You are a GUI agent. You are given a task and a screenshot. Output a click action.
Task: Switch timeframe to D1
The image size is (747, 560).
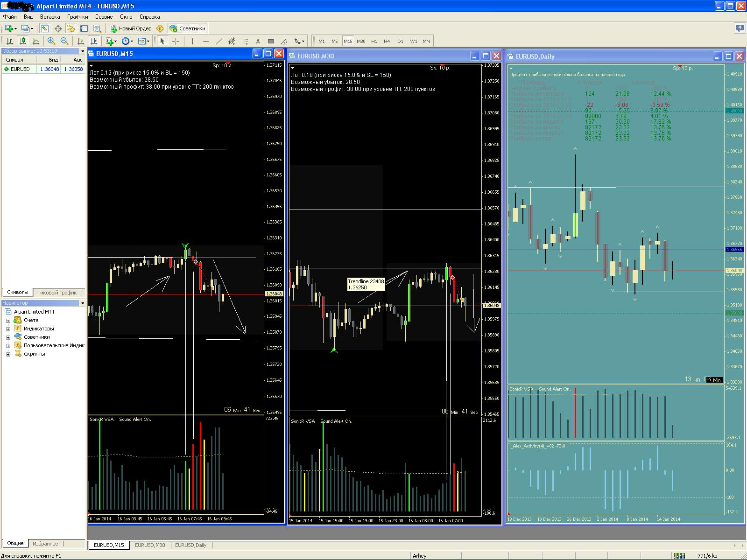pyautogui.click(x=400, y=41)
